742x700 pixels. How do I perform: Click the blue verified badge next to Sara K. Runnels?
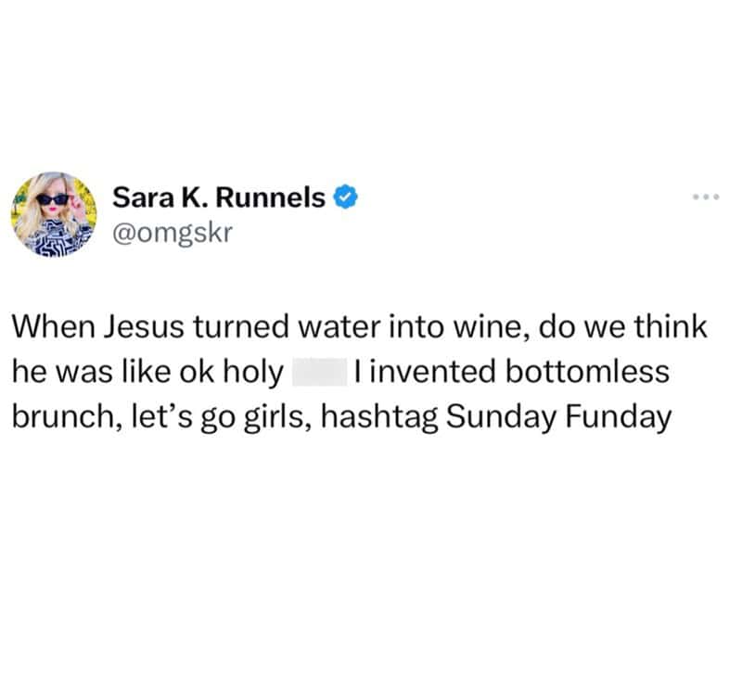tap(345, 196)
